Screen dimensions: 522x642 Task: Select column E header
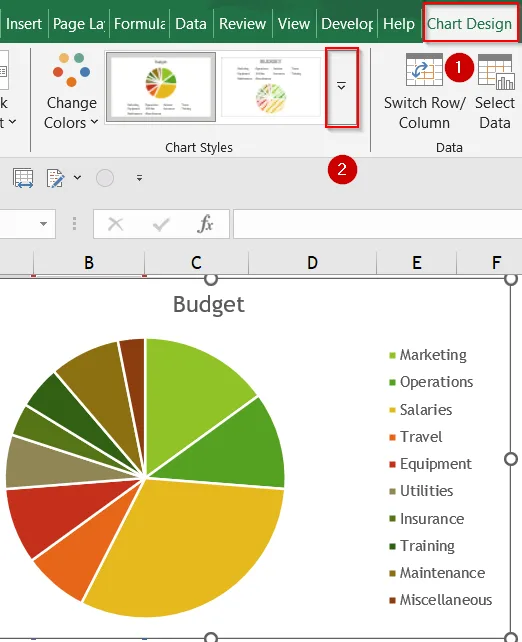click(416, 262)
